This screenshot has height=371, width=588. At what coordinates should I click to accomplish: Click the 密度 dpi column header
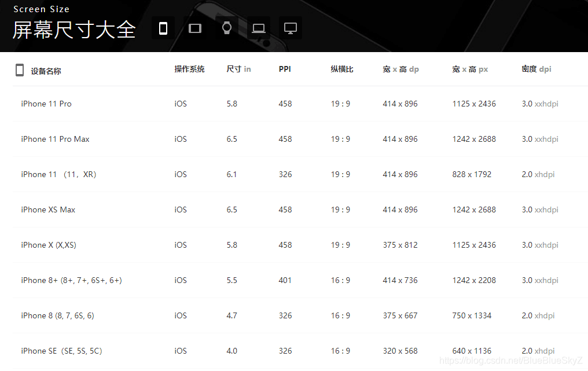pos(536,69)
